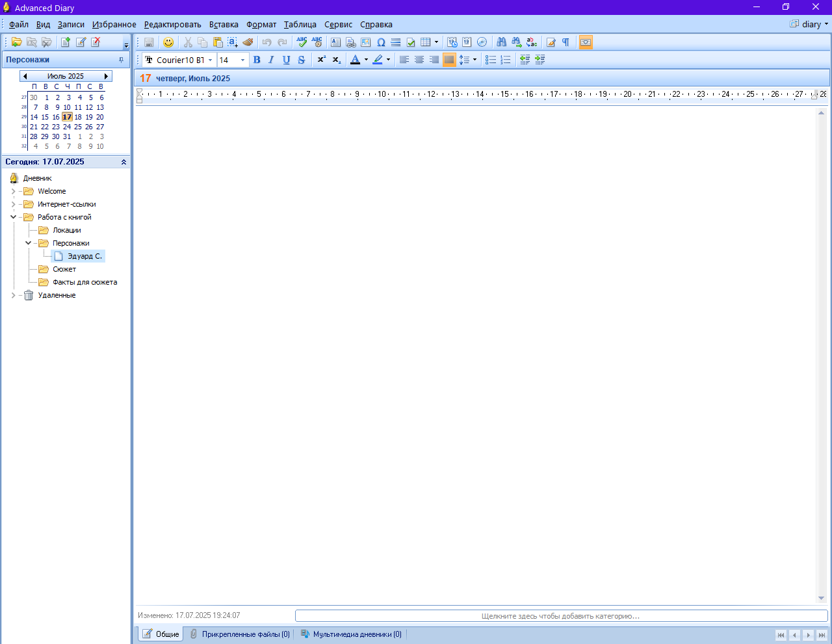
Task: Insert special symbol with Omega icon
Action: (381, 42)
